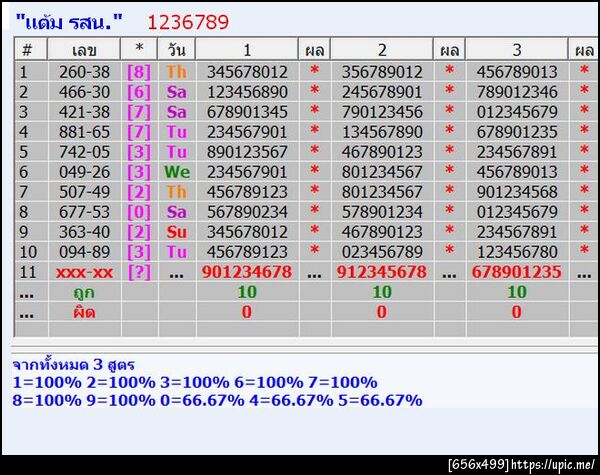
Task: Click the [0] value in row 8
Action: coord(139,212)
